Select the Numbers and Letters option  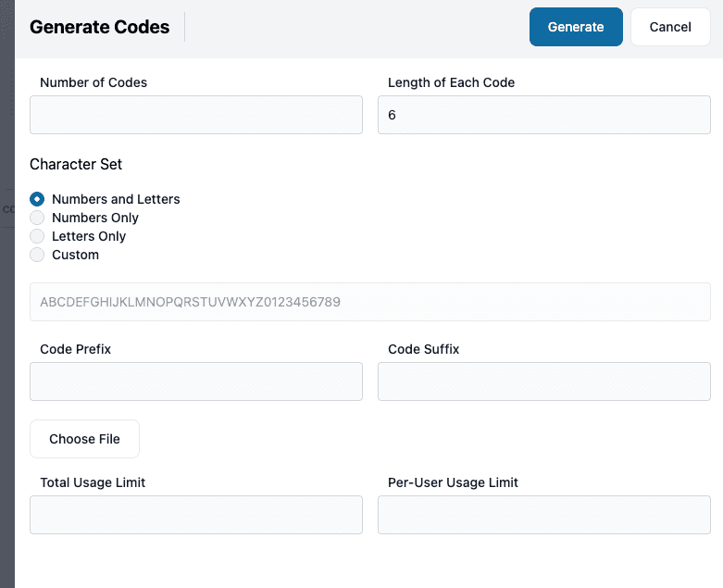[x=37, y=199]
